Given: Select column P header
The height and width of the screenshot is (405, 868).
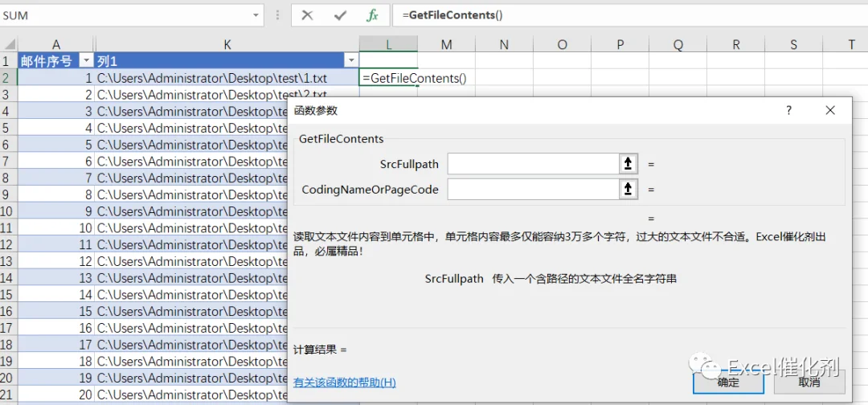Looking at the screenshot, I should 620,45.
